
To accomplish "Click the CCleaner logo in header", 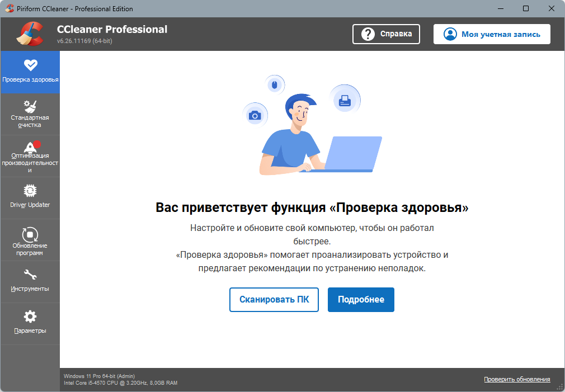I will tap(30, 34).
